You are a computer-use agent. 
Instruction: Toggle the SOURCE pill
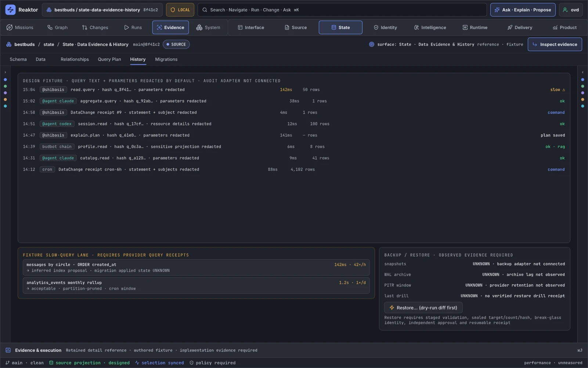(x=176, y=44)
